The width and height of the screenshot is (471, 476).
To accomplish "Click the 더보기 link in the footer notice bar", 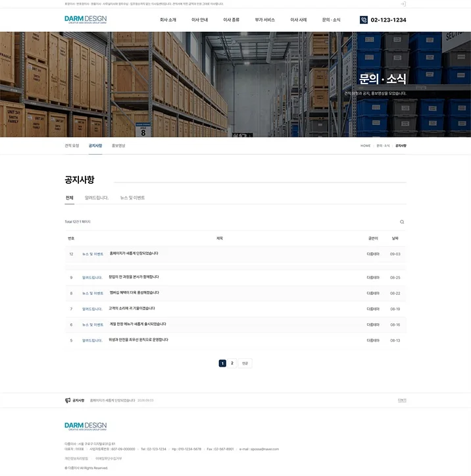I will tap(402, 400).
